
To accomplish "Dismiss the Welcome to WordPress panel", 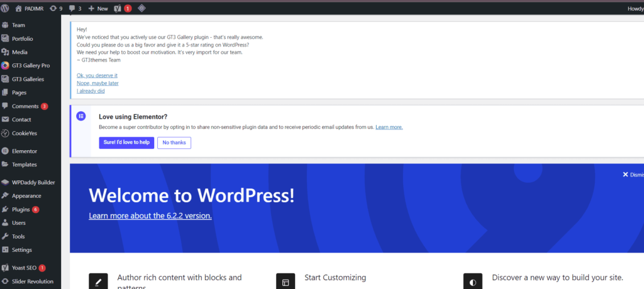I will tap(633, 175).
